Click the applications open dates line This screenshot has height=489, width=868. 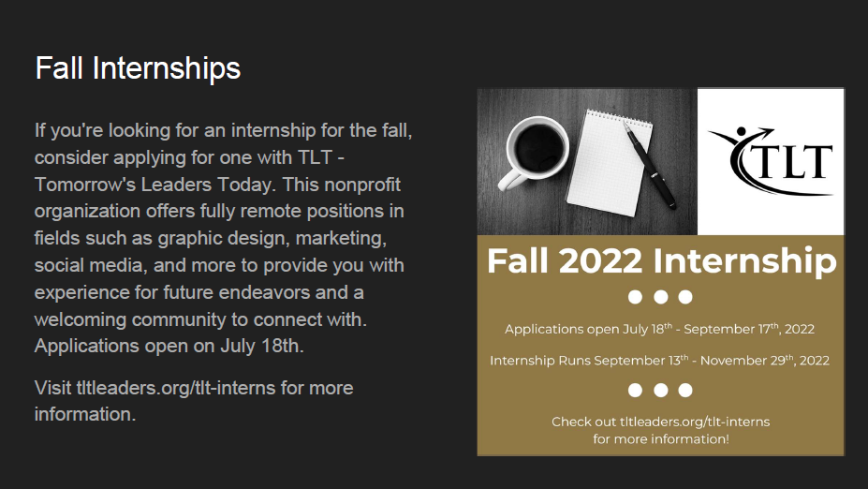[x=660, y=329]
